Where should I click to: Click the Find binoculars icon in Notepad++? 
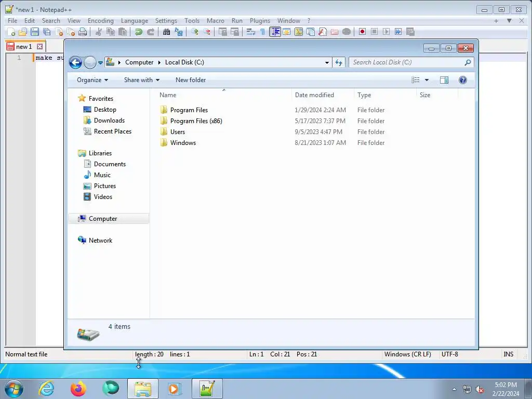[167, 32]
